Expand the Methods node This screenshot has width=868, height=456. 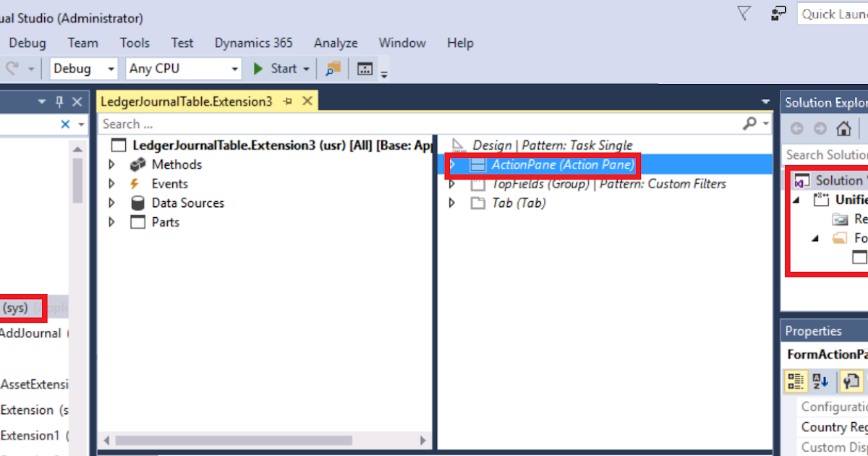tap(111, 164)
